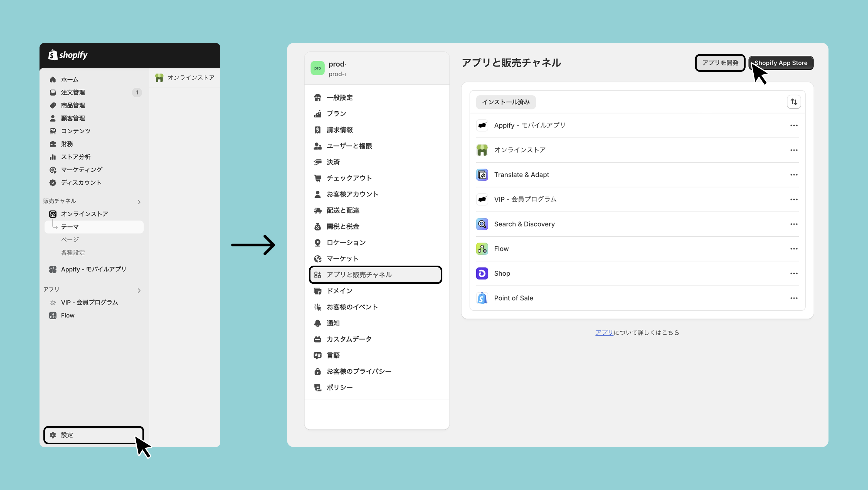868x490 pixels.
Task: Click the Shopify logo in header
Action: (x=68, y=55)
